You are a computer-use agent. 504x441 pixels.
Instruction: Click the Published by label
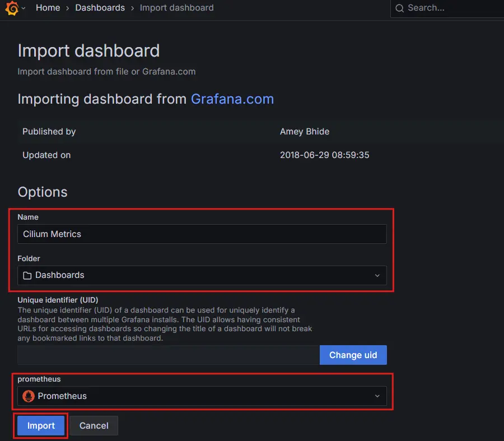pyautogui.click(x=49, y=132)
